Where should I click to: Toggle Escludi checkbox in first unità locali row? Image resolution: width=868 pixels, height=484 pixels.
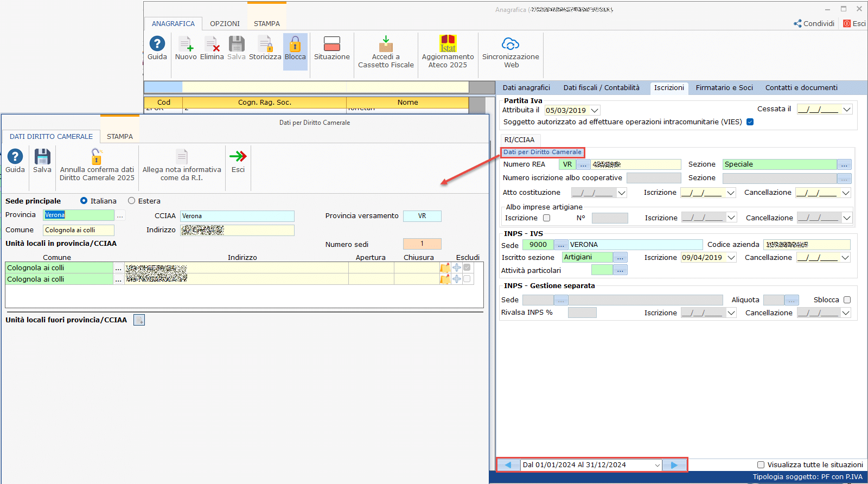click(x=467, y=268)
